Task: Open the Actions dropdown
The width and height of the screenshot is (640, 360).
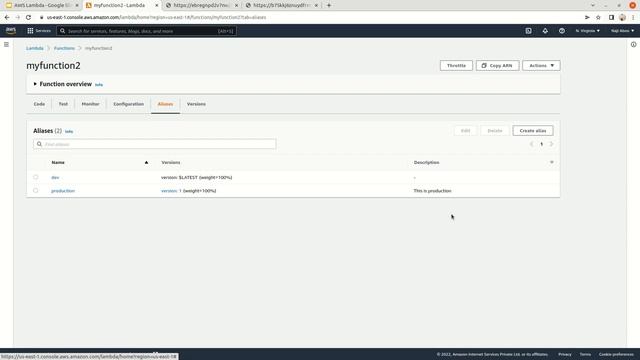Action: pyautogui.click(x=541, y=66)
